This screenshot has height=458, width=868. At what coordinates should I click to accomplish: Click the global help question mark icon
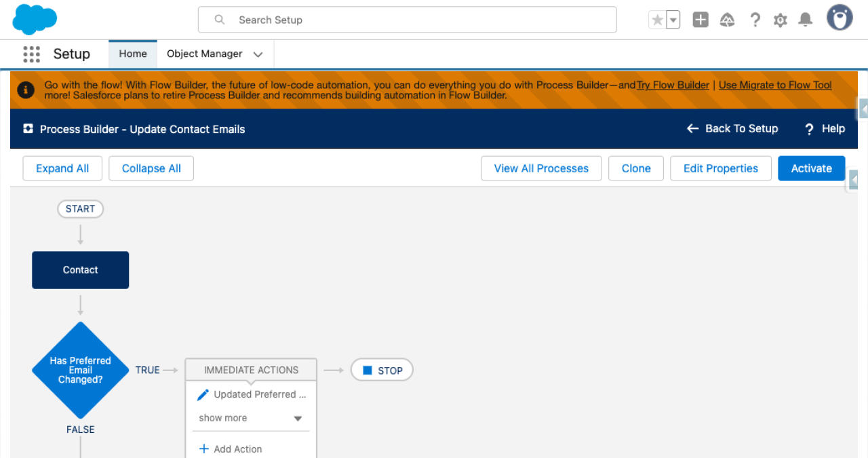pos(755,20)
